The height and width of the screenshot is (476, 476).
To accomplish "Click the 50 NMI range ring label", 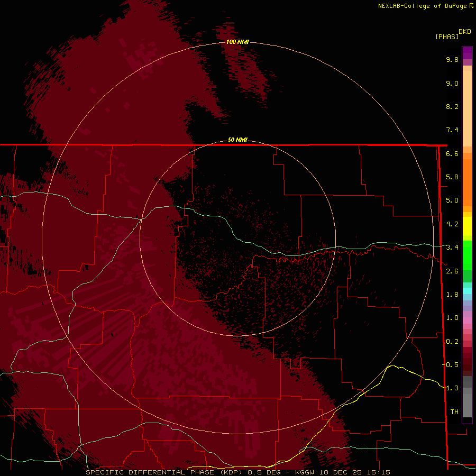I will (x=237, y=140).
